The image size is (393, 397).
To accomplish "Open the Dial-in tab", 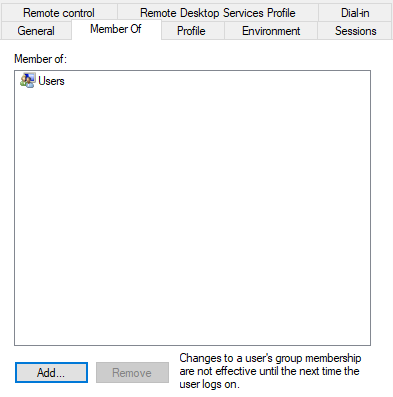I will click(355, 13).
